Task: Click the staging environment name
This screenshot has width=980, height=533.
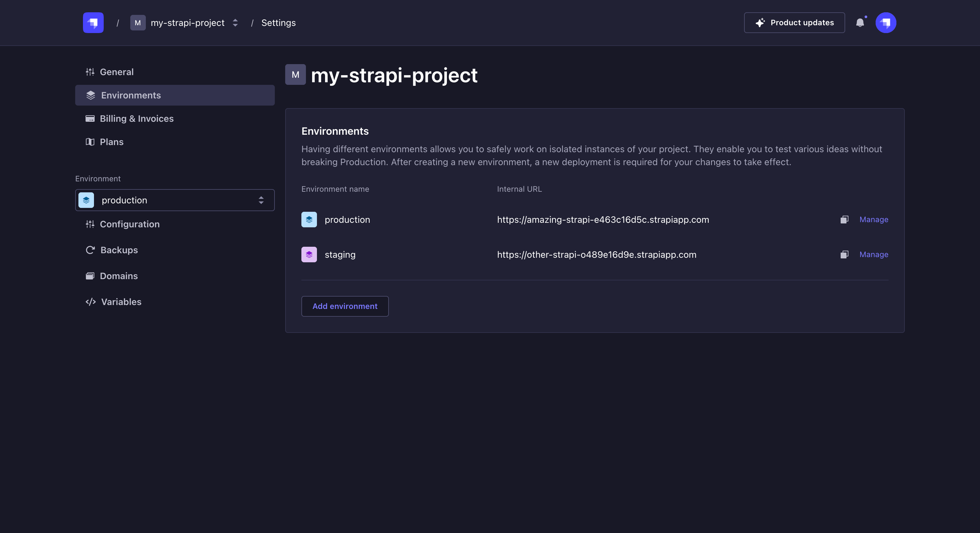Action: (340, 255)
